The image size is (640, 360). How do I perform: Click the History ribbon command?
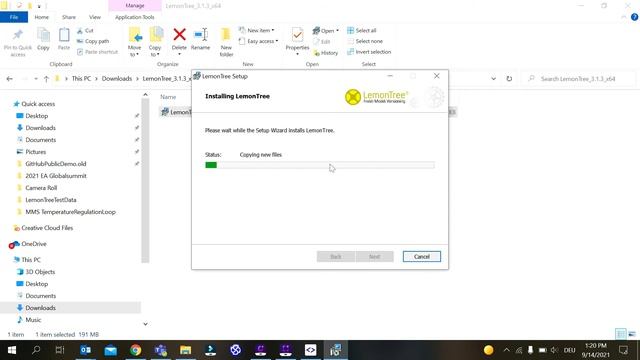click(326, 53)
